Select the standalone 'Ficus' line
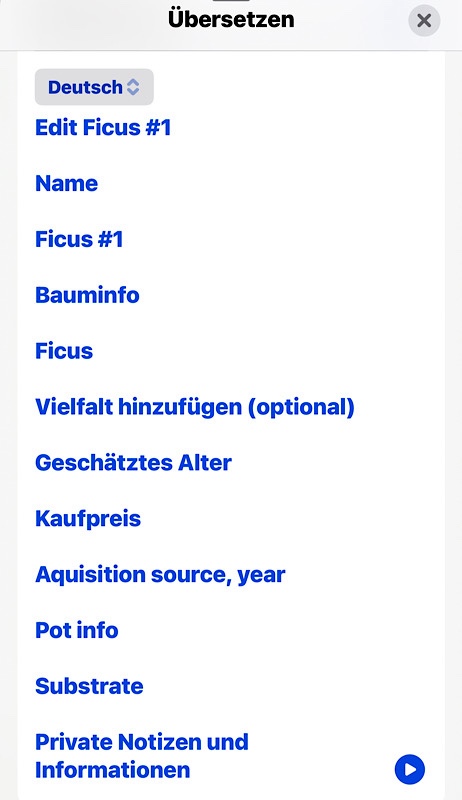Viewport: 462px width, 800px height. [x=64, y=351]
